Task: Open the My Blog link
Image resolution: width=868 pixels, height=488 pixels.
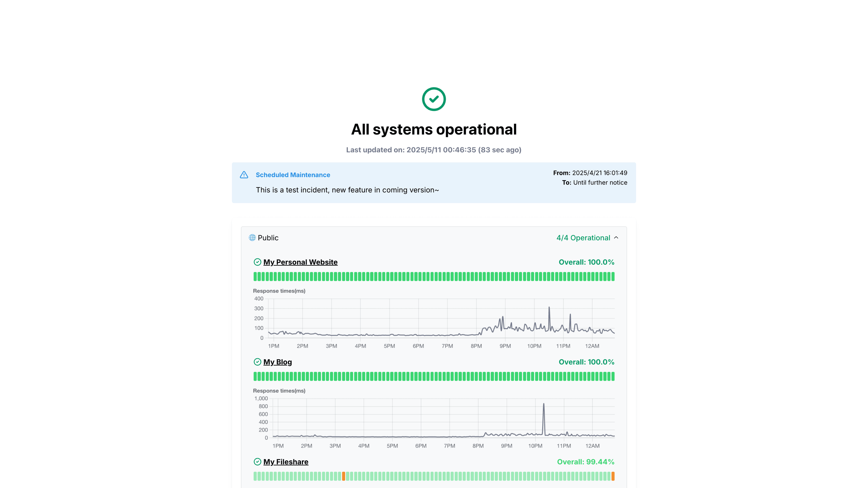Action: pyautogui.click(x=278, y=362)
